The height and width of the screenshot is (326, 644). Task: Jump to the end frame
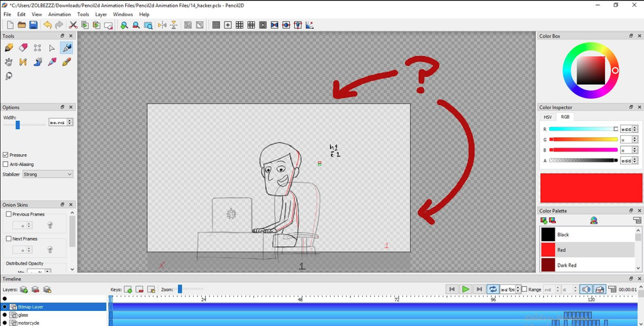tap(479, 289)
